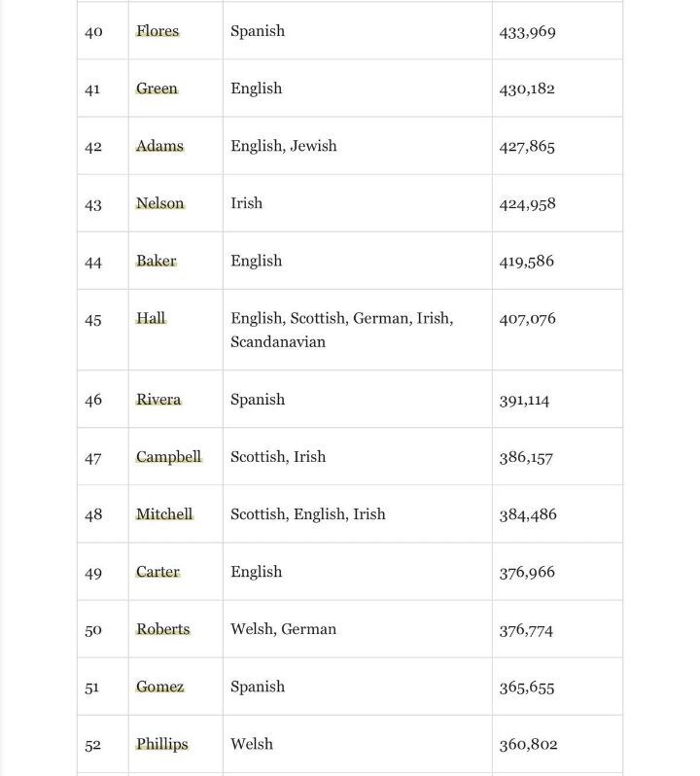
Task: Visit the Rivera surname link
Action: (158, 400)
